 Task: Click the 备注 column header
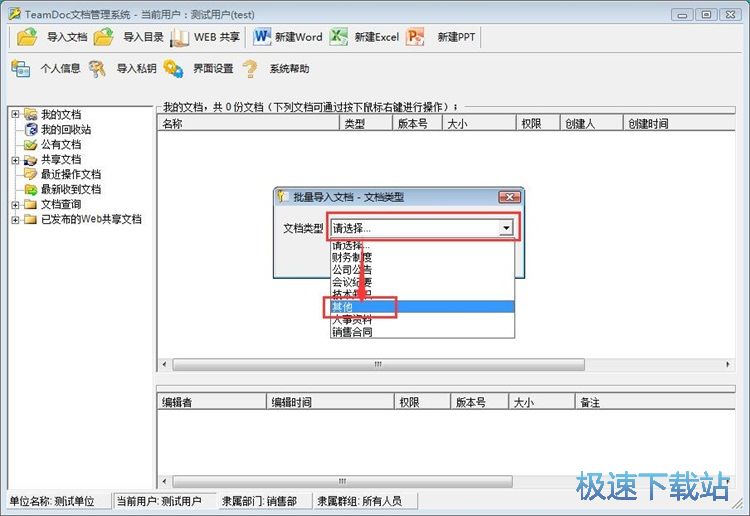pos(655,402)
